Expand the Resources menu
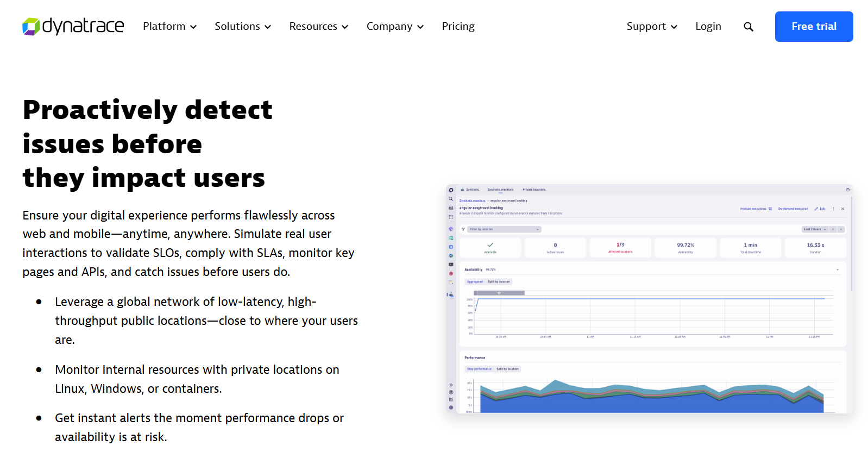Viewport: 868px width, 458px height. tap(319, 26)
